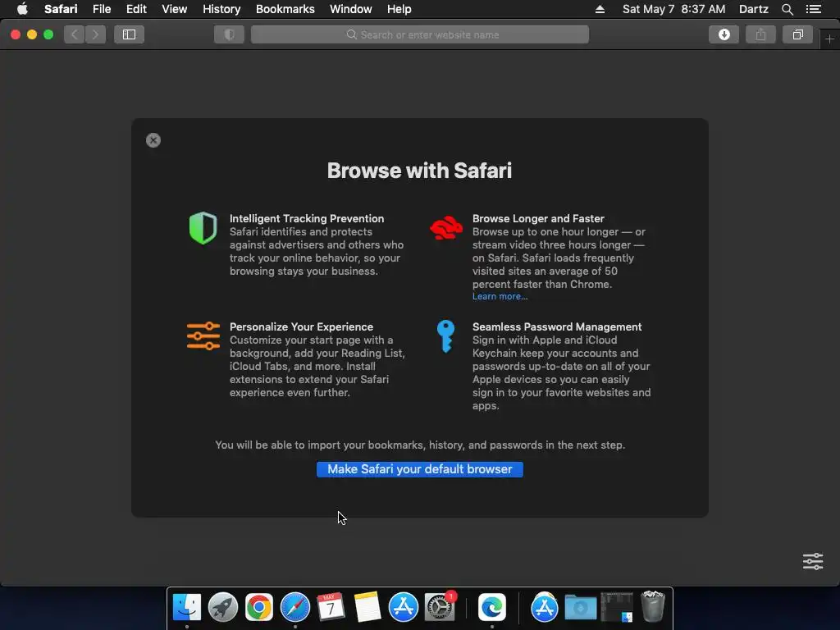Open start page customization settings icon
Image resolution: width=840 pixels, height=630 pixels.
[x=813, y=561]
